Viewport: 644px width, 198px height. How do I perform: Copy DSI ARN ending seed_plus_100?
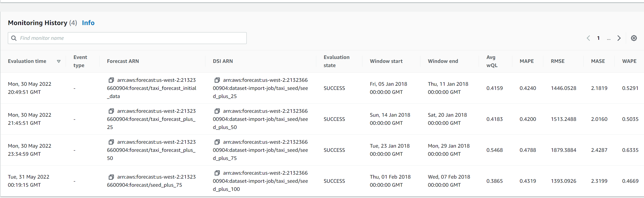click(217, 173)
